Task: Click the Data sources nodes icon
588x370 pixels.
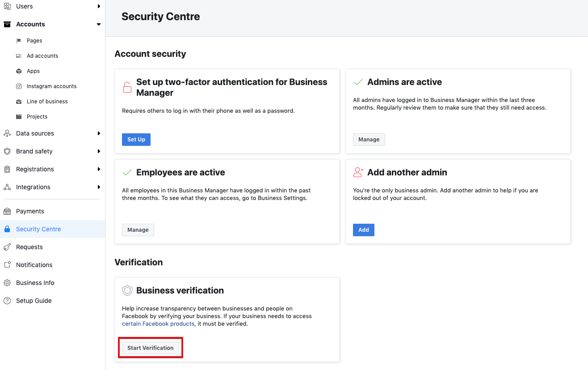Action: 7,133
